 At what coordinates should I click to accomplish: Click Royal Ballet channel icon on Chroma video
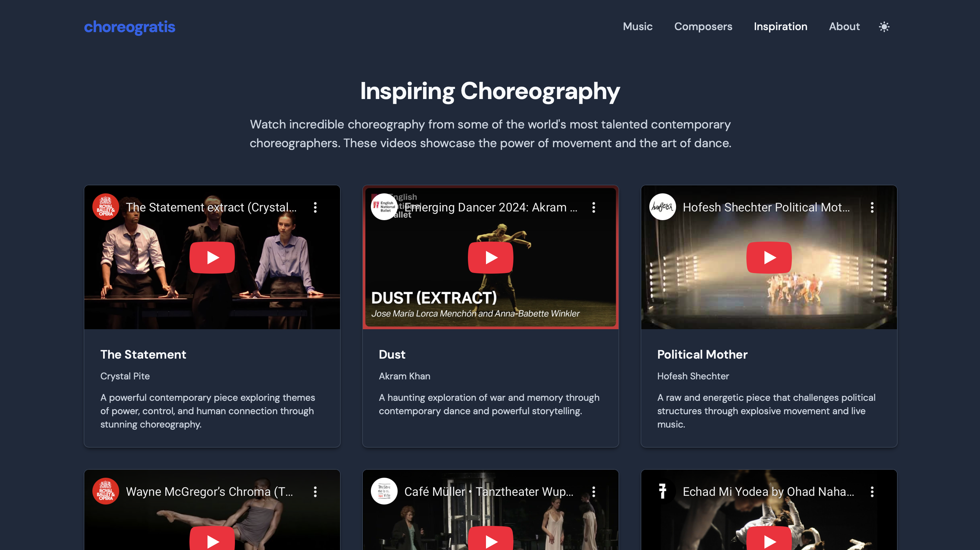106,491
